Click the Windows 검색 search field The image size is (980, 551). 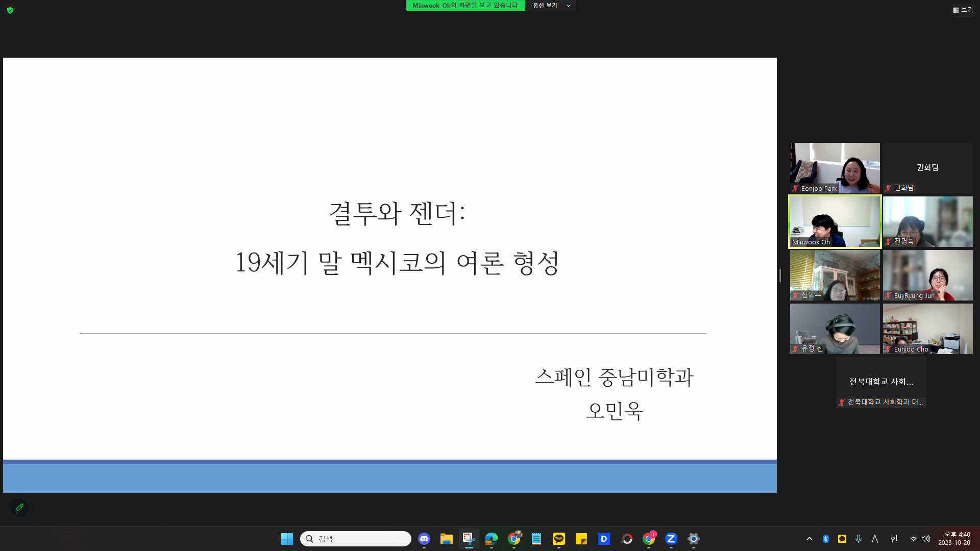tap(356, 539)
